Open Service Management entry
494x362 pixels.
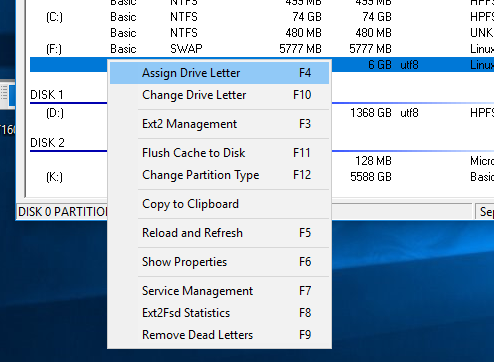pos(219,291)
